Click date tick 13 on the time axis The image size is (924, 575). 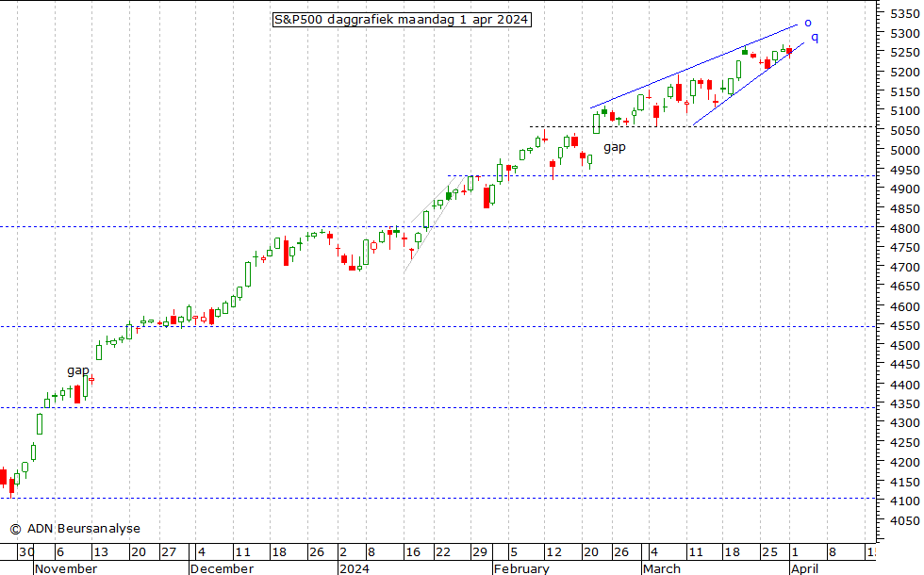[x=100, y=553]
